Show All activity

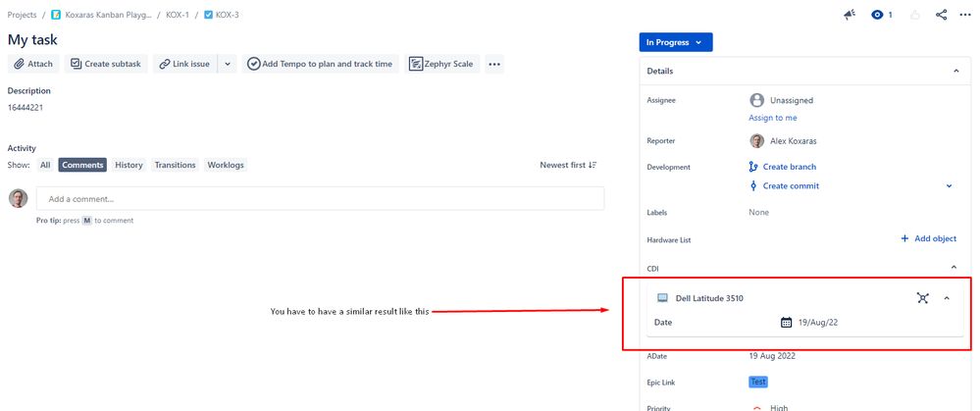(x=45, y=165)
